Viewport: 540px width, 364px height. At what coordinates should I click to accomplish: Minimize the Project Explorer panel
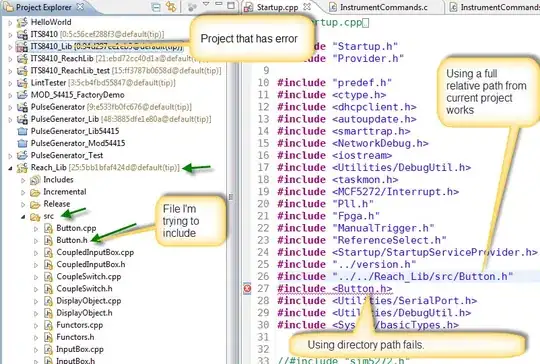click(x=218, y=4)
